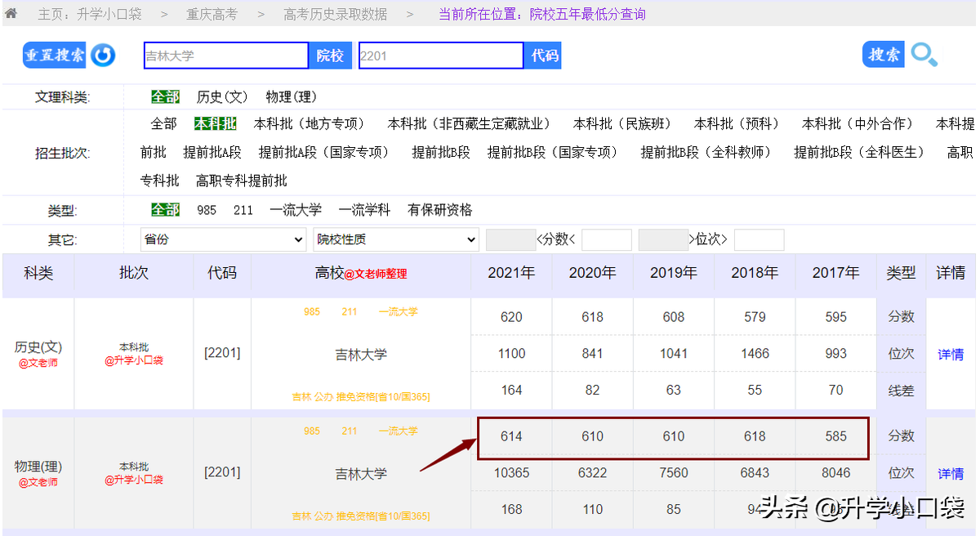This screenshot has width=980, height=536.
Task: Open 详情 for the 历史(文) row
Action: click(950, 353)
